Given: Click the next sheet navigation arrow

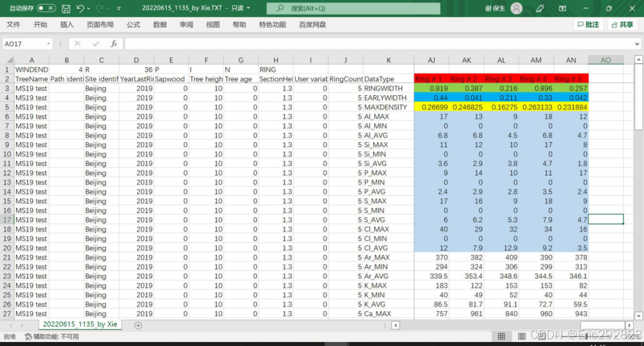Looking at the screenshot, I should 21,325.
